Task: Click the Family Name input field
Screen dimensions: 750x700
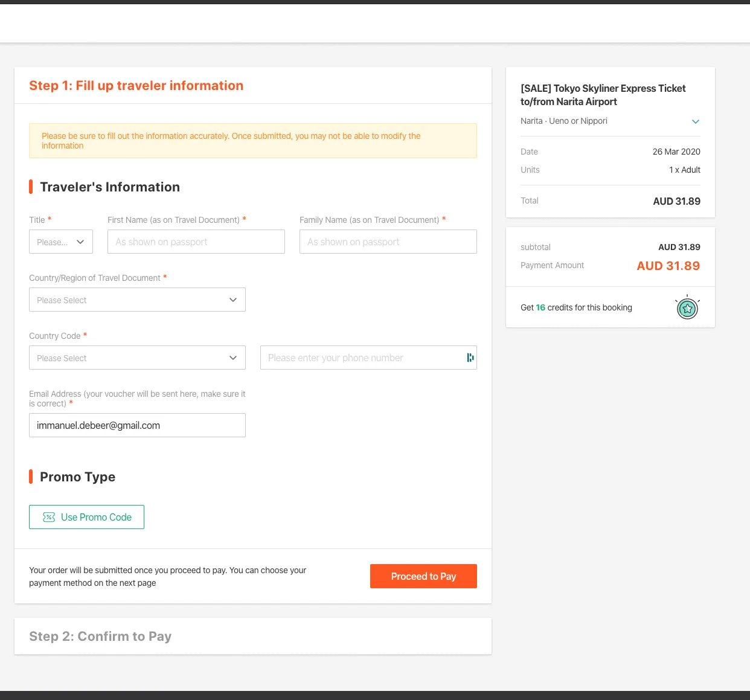Action: pos(388,242)
